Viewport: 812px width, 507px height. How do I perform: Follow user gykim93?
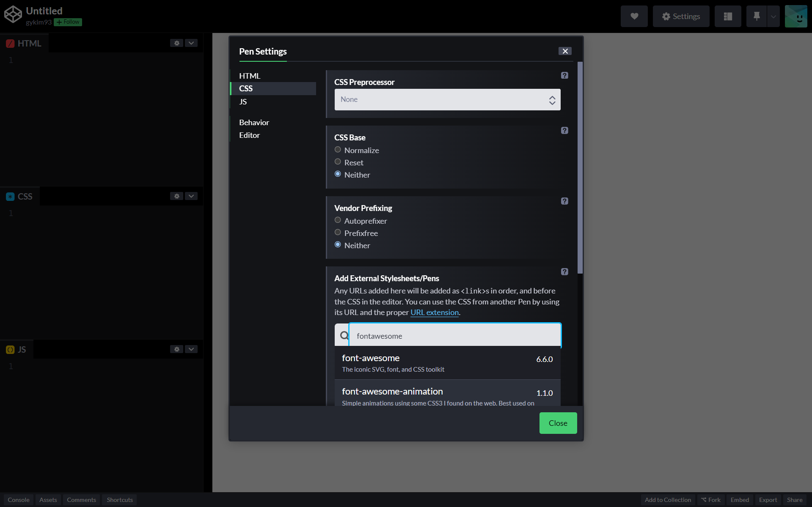68,22
